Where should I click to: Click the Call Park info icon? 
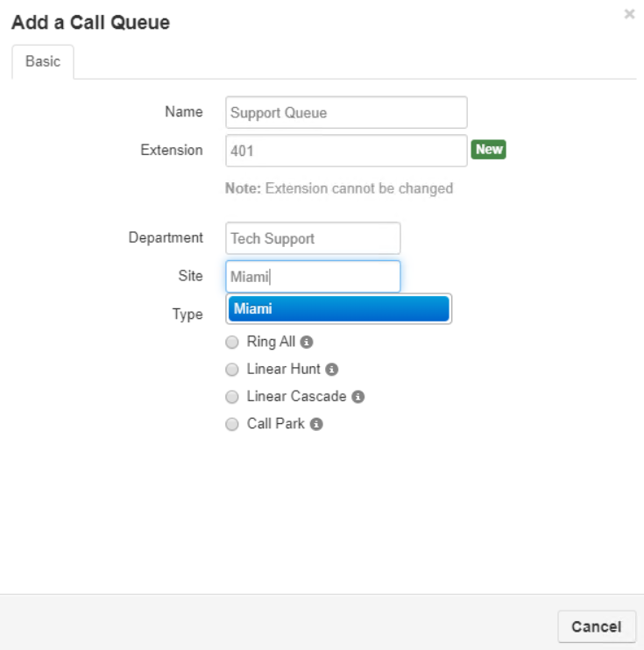click(316, 424)
